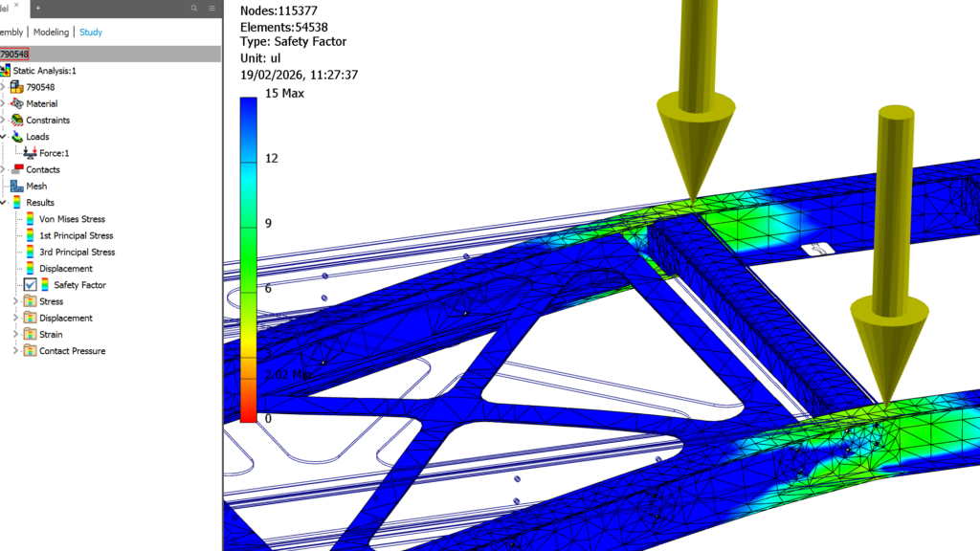This screenshot has width=980, height=551.
Task: Collapse the Results node
Action: tap(3, 203)
